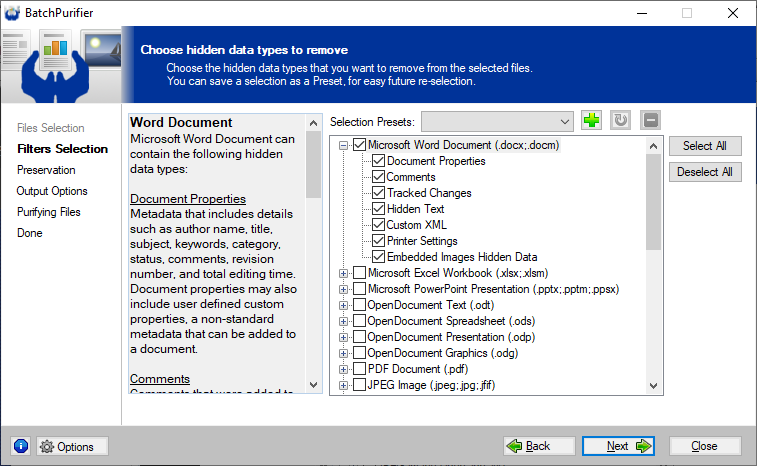Uncheck Microsoft Word Document checkbox

pos(359,145)
